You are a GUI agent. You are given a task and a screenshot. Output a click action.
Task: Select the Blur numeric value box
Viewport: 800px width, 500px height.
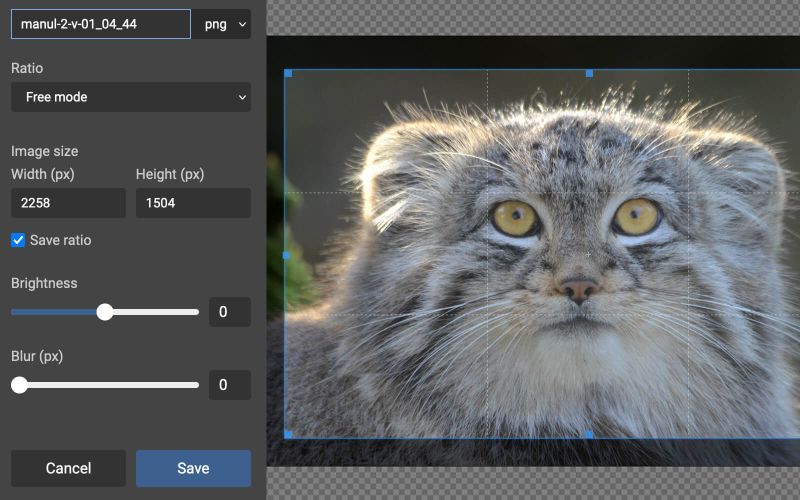point(229,385)
